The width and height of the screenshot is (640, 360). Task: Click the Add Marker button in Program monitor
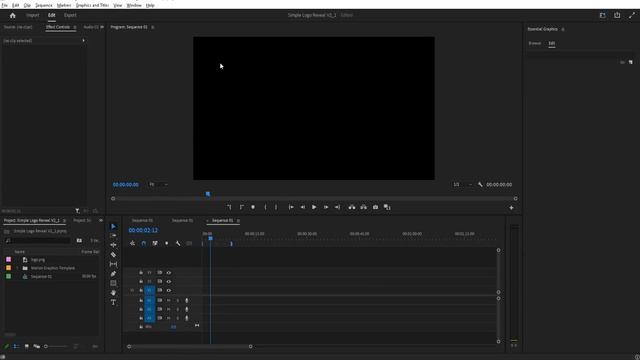click(253, 207)
